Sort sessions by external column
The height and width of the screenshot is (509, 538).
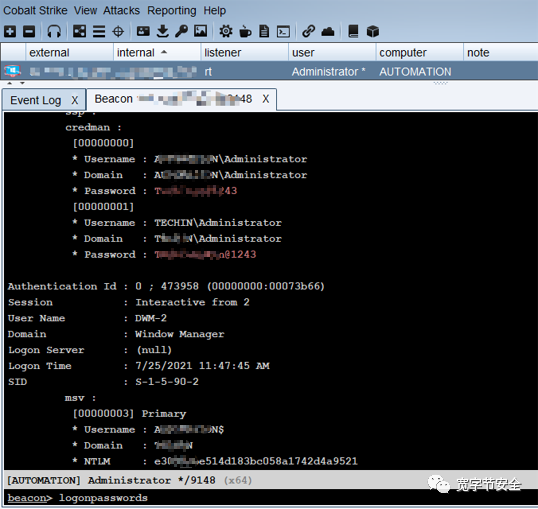[x=69, y=53]
